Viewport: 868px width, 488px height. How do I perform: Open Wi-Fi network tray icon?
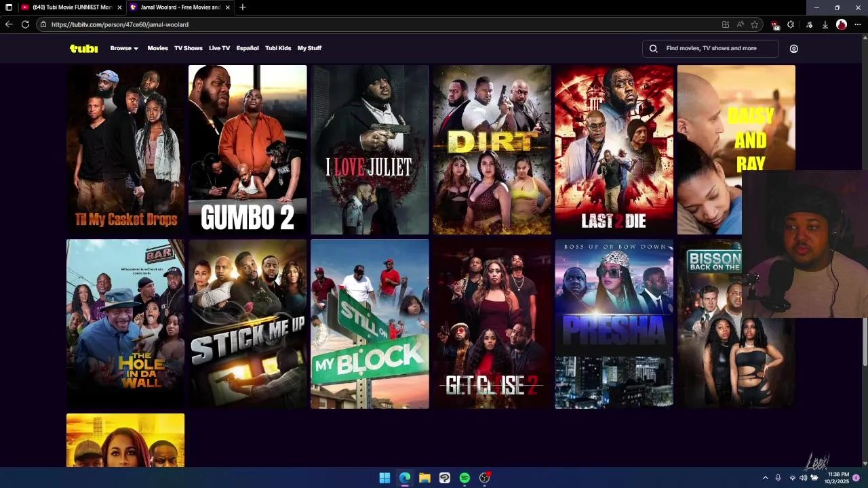click(792, 478)
